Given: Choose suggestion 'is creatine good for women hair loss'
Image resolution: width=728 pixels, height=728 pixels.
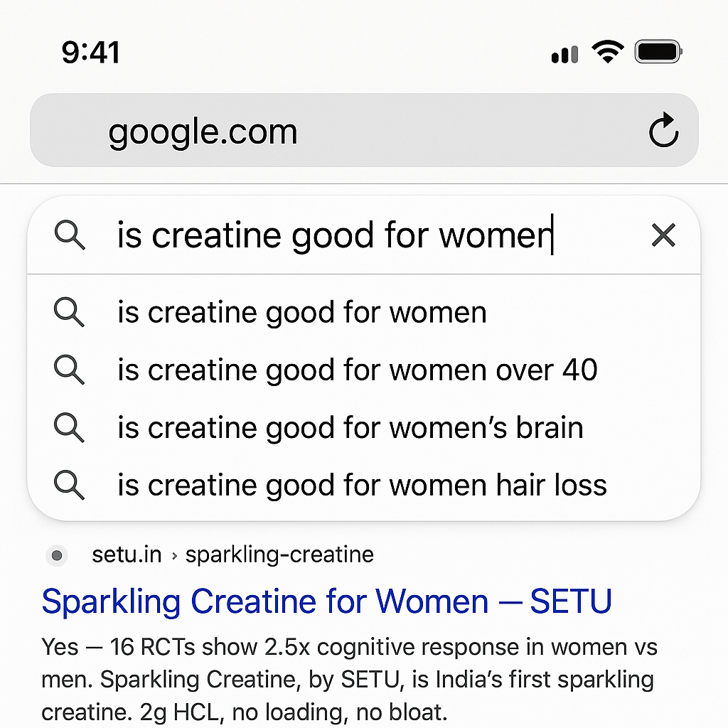Looking at the screenshot, I should 363,485.
